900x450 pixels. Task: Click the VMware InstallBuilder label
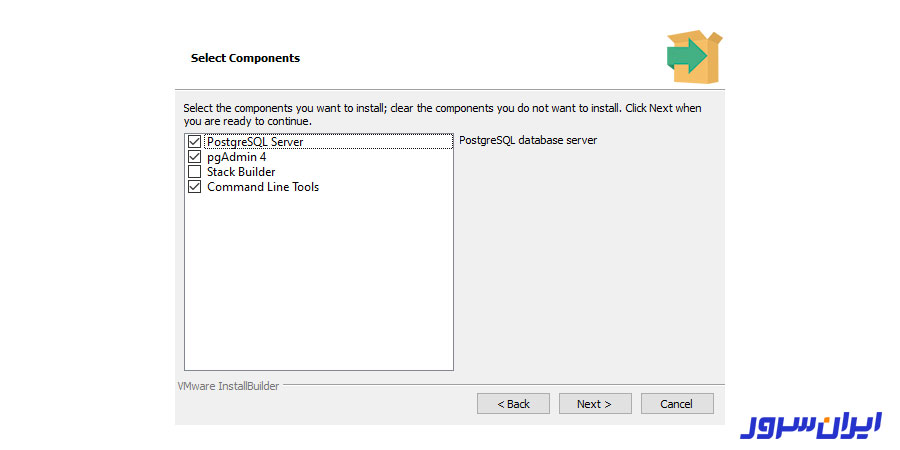pos(228,386)
